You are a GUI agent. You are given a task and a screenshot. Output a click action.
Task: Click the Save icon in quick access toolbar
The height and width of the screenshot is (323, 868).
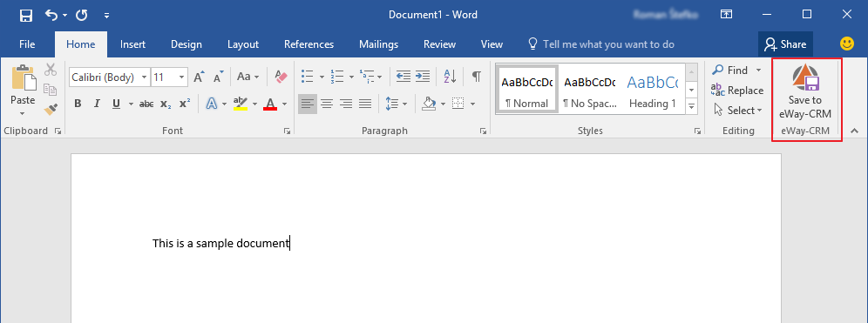click(x=26, y=15)
